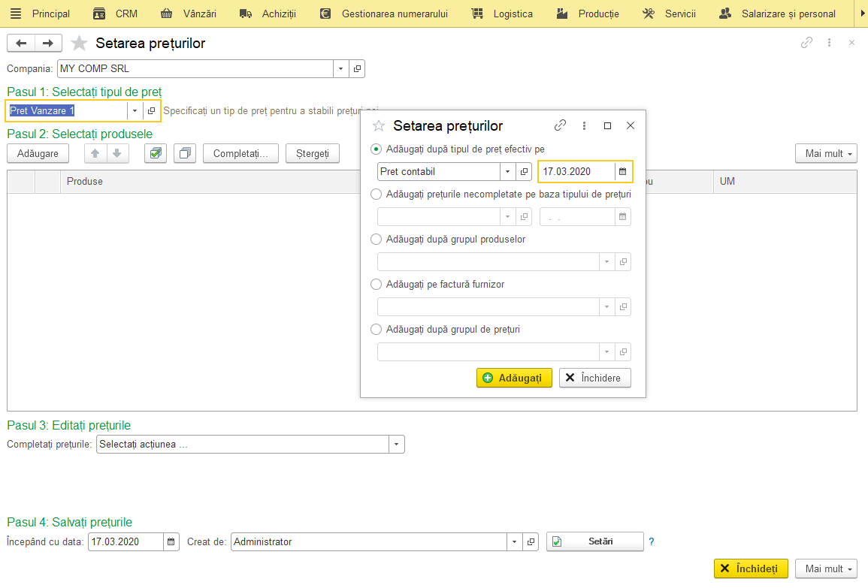The width and height of the screenshot is (868, 588).
Task: Click the Începând cu data field
Action: (126, 542)
